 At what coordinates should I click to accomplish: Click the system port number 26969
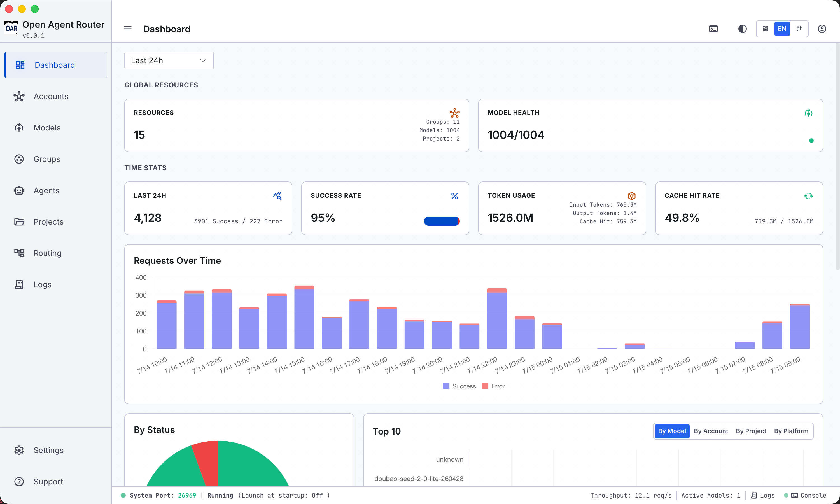tap(187, 496)
